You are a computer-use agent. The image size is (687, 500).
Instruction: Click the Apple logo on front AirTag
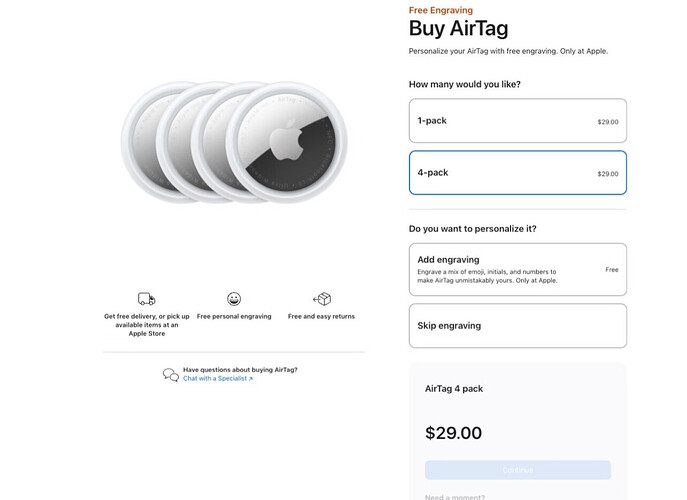tap(286, 139)
